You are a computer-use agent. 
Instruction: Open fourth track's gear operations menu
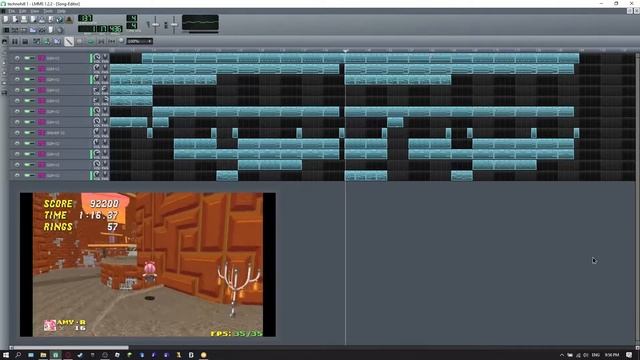[17, 90]
